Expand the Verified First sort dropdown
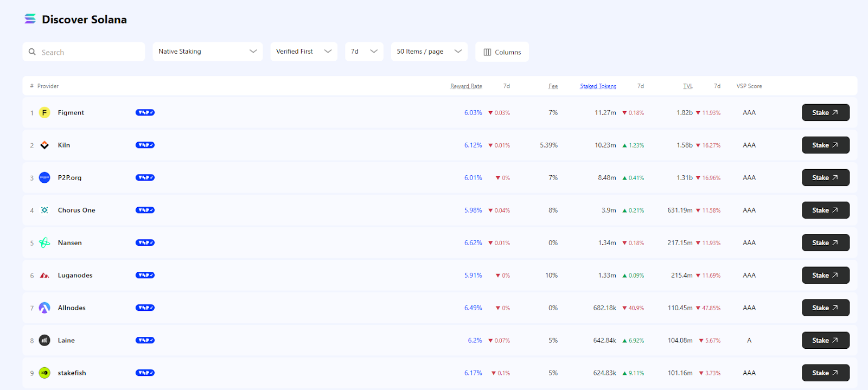This screenshot has height=390, width=868. click(303, 52)
